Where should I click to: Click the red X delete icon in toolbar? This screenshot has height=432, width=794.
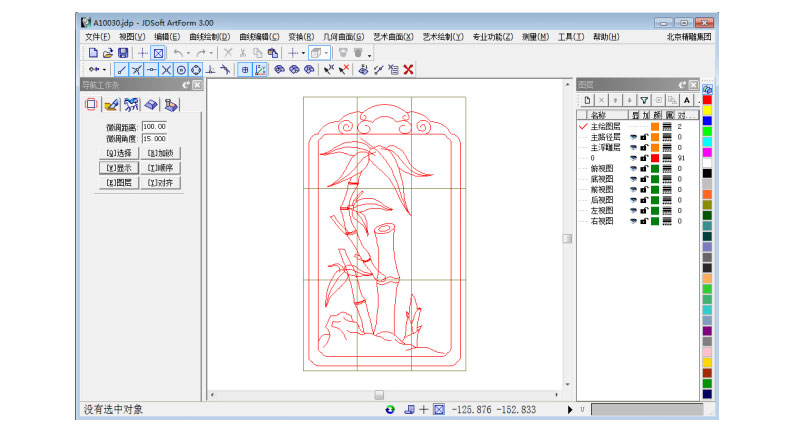(x=408, y=69)
